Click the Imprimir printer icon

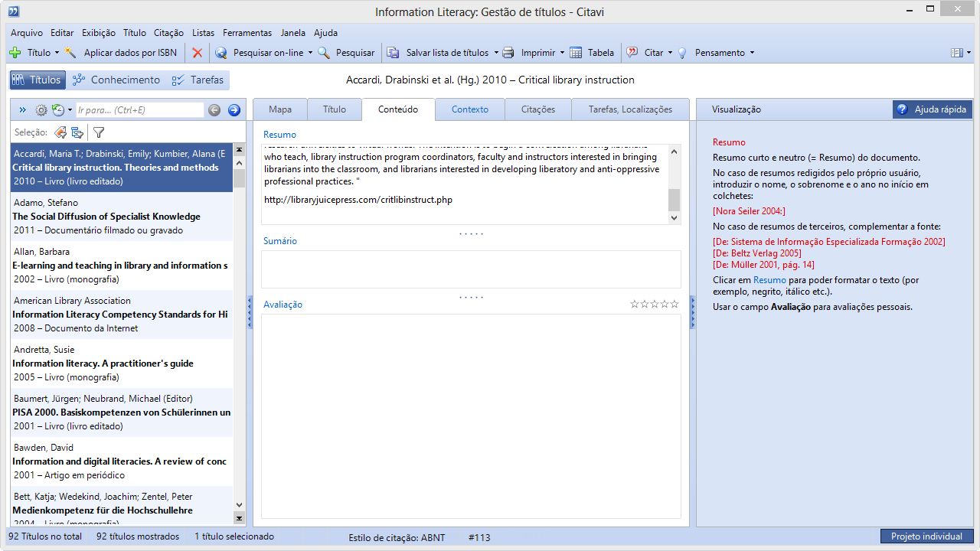[x=508, y=53]
